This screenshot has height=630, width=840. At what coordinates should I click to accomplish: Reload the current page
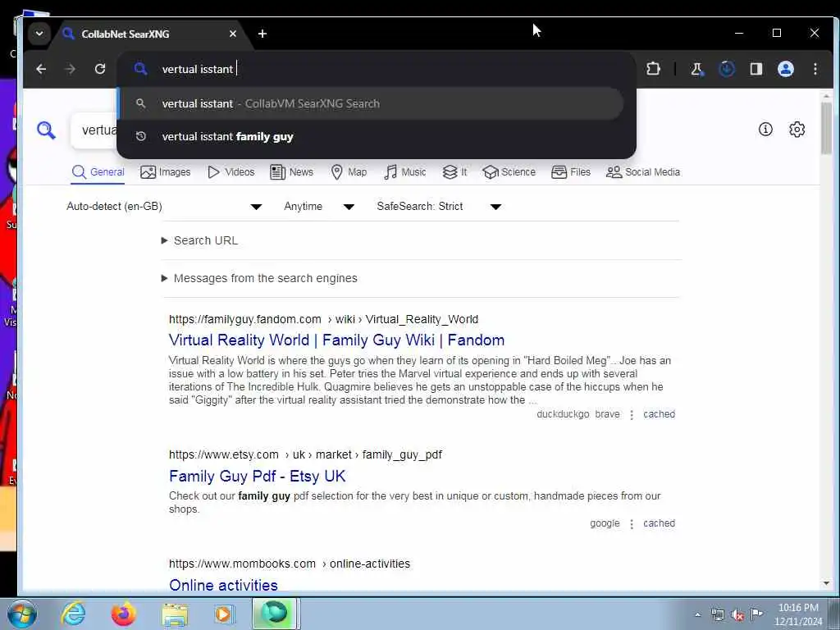(99, 69)
